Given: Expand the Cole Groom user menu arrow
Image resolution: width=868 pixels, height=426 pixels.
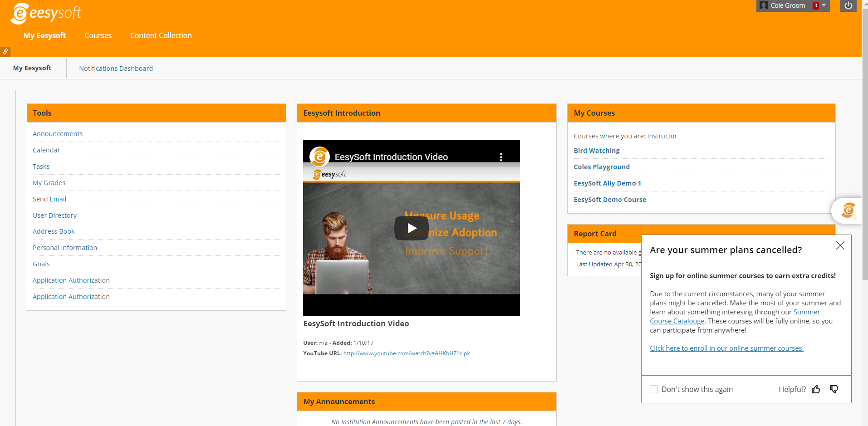Looking at the screenshot, I should tap(824, 5).
